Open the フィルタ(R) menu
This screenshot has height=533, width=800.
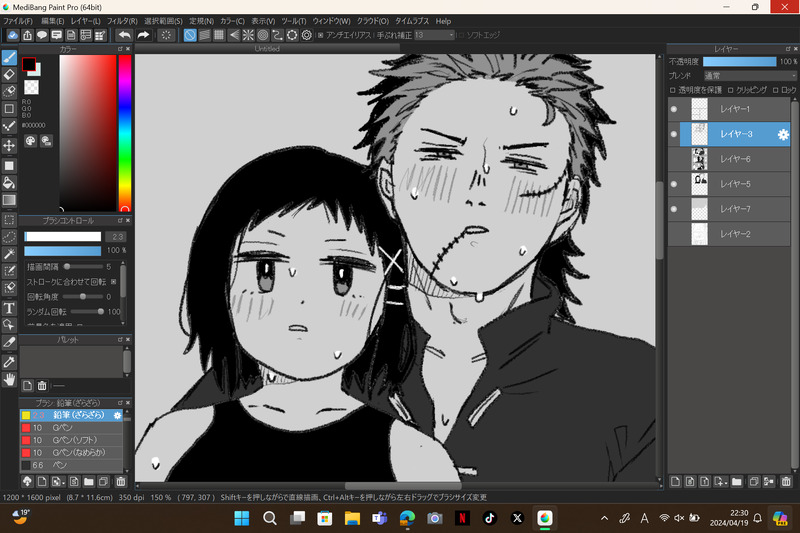tap(122, 21)
